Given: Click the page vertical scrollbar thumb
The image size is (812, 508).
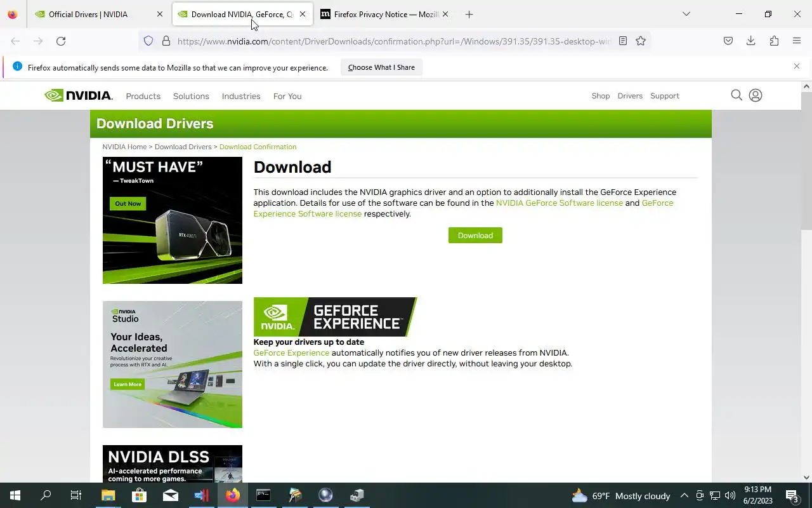Looking at the screenshot, I should coord(806,162).
